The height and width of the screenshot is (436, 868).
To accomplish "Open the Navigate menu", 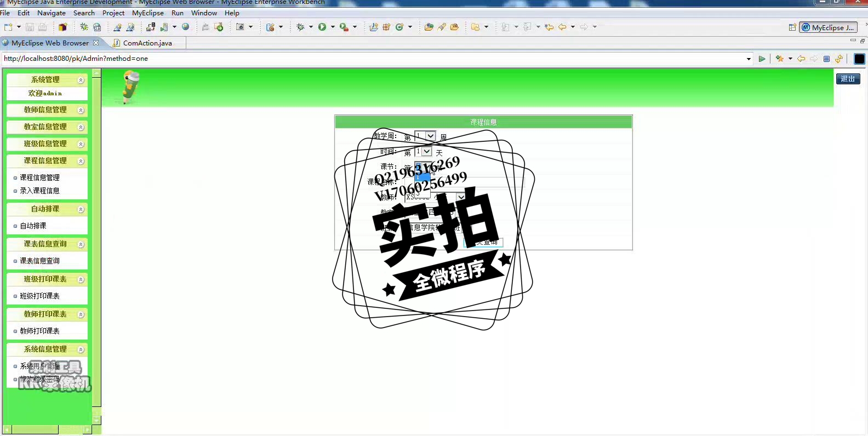I will click(x=52, y=13).
